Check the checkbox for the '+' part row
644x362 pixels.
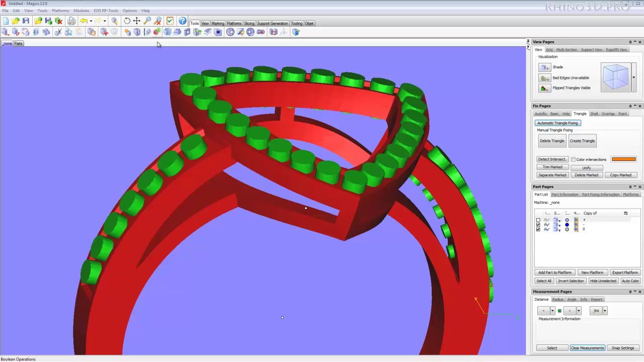538,220
